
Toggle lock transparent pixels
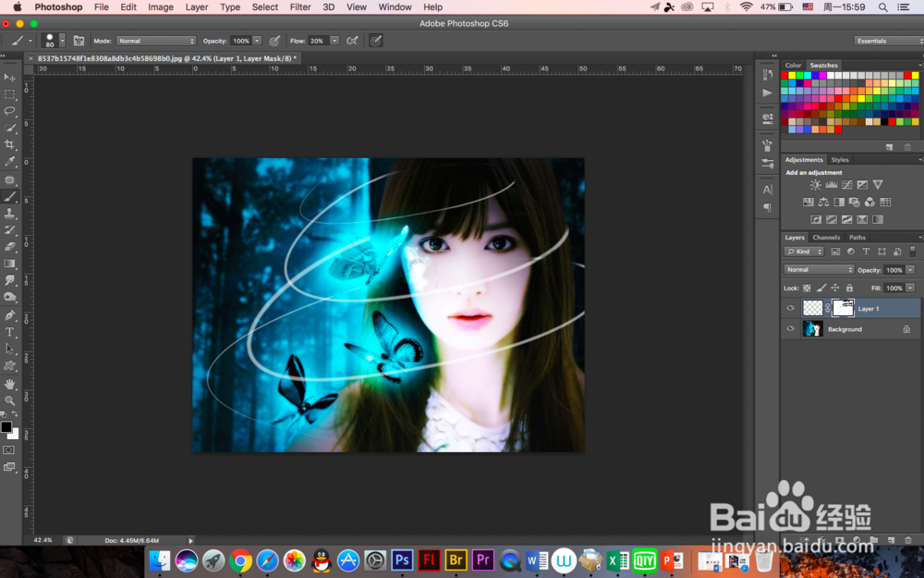click(807, 288)
